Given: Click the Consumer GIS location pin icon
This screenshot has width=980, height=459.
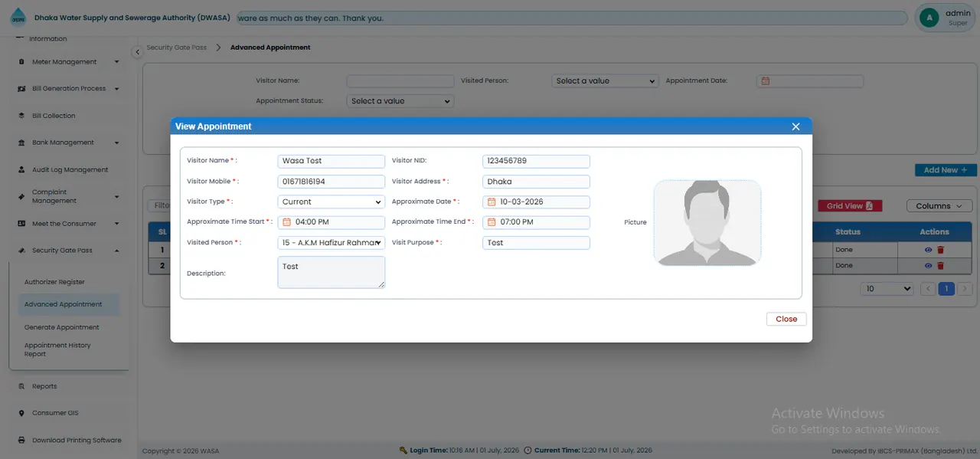Looking at the screenshot, I should click(x=21, y=413).
